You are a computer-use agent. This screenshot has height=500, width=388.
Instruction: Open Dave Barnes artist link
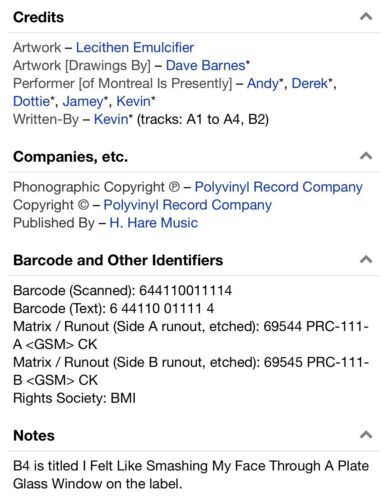coord(206,65)
